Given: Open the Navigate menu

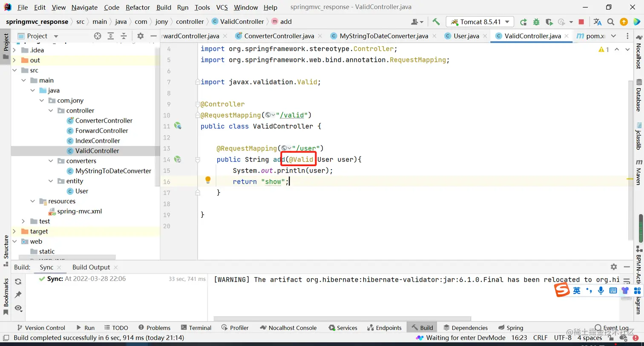Looking at the screenshot, I should [84, 7].
